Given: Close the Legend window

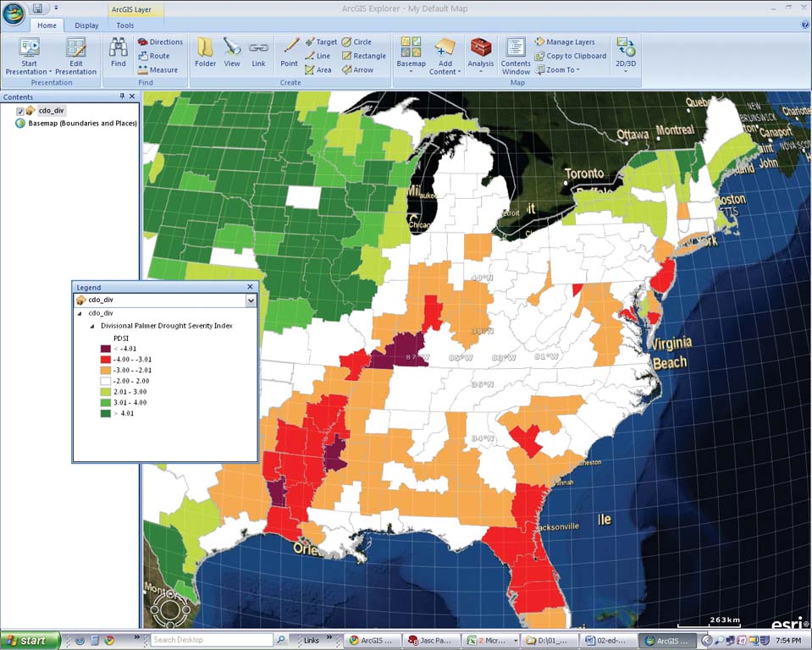Looking at the screenshot, I should click(250, 287).
